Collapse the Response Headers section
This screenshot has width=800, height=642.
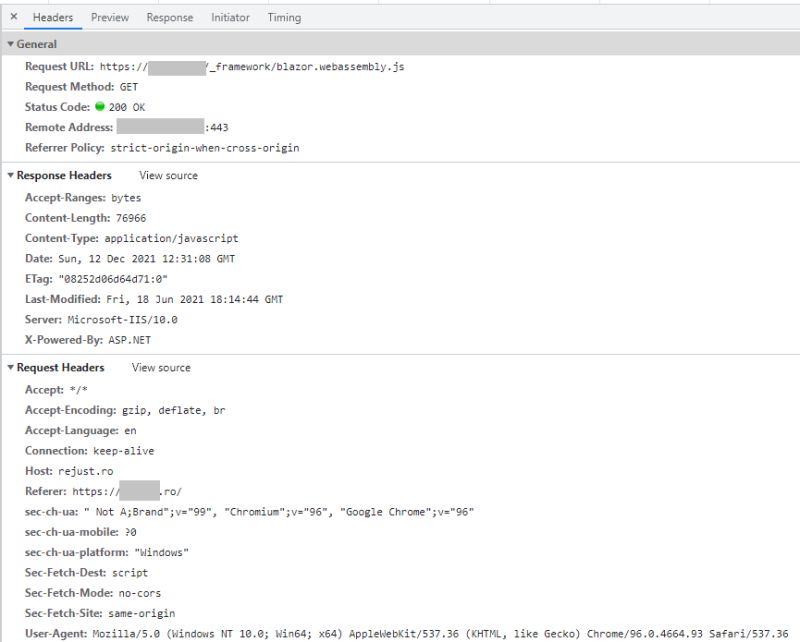pos(10,175)
